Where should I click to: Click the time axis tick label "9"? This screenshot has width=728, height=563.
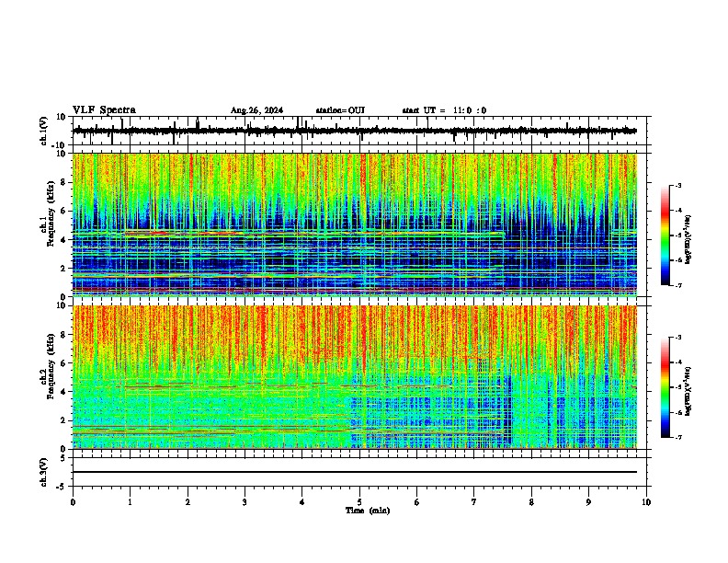click(x=588, y=502)
